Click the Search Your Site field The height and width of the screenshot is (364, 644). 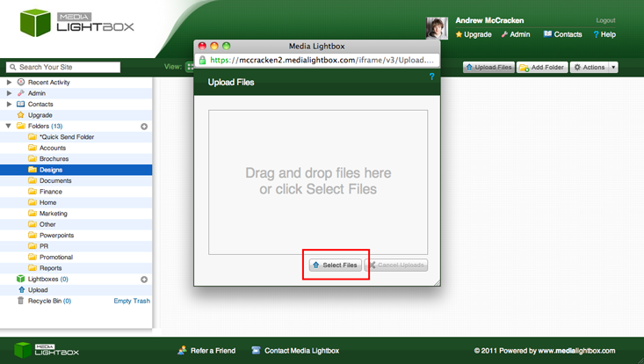pyautogui.click(x=63, y=68)
